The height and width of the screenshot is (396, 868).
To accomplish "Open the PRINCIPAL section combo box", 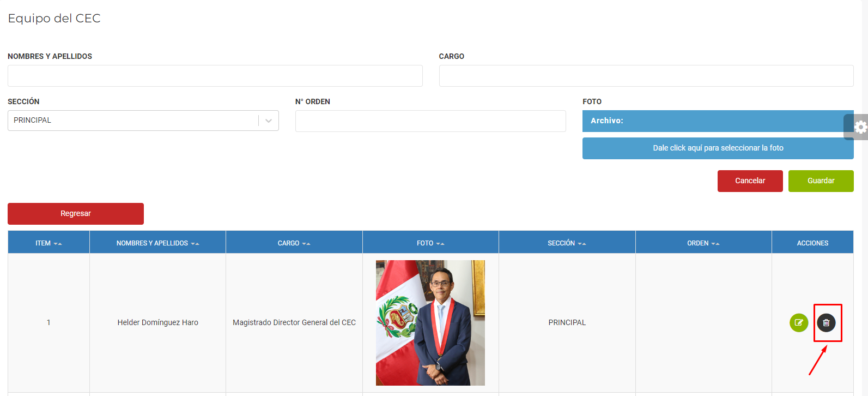I will pyautogui.click(x=132, y=121).
